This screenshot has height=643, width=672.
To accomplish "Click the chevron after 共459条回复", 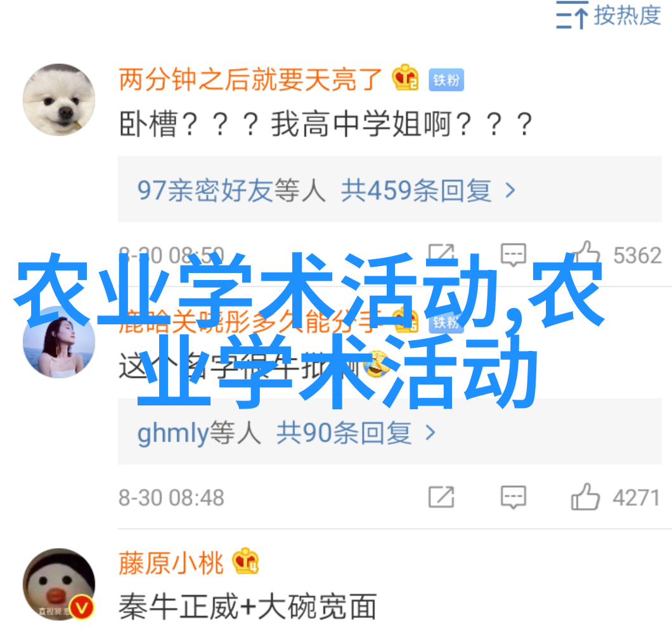I will [510, 190].
